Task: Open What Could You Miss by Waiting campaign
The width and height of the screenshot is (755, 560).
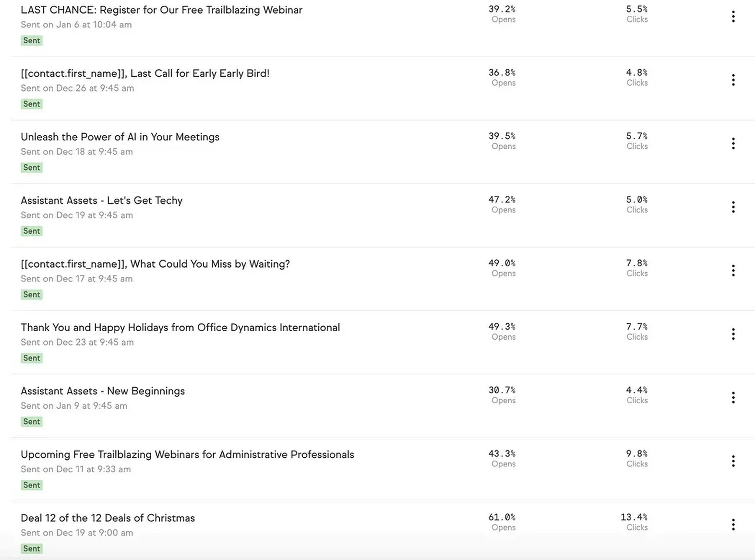Action: click(155, 264)
